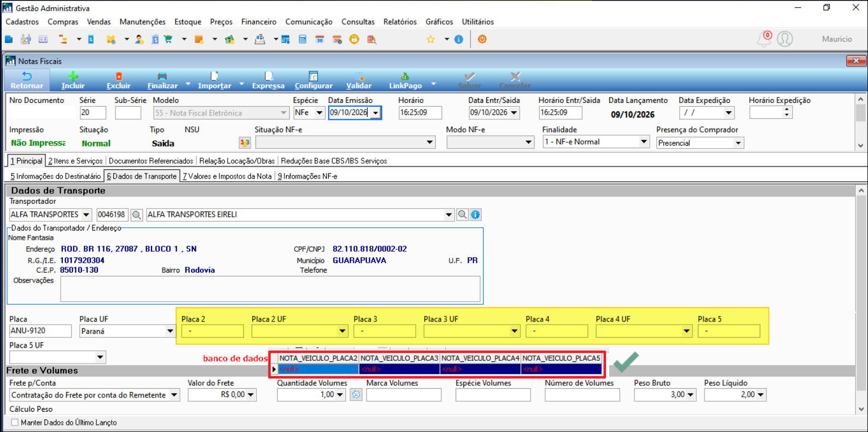Switch to 7 Valores e Impostos da Nota tab

(227, 176)
